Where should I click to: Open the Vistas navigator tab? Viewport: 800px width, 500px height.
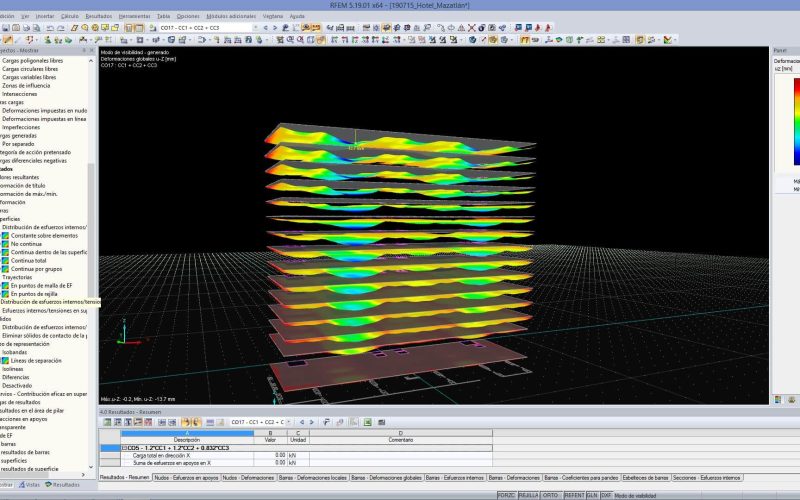coord(29,485)
